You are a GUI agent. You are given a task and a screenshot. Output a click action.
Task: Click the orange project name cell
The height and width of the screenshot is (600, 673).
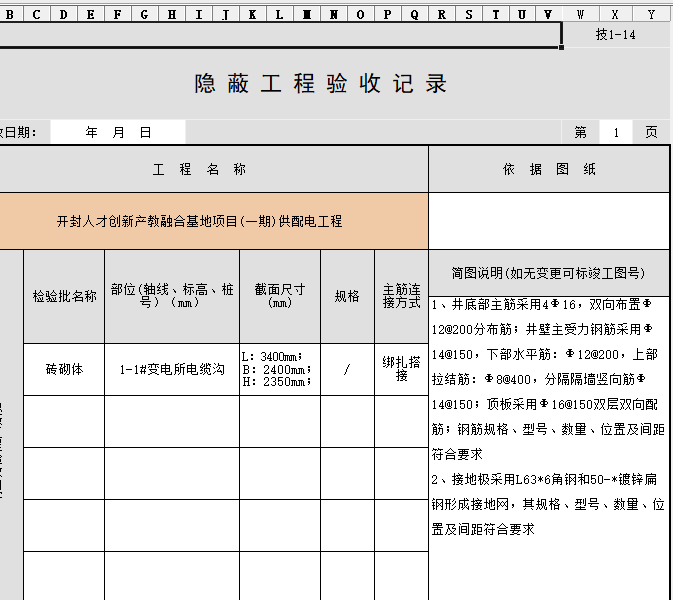[x=200, y=221]
